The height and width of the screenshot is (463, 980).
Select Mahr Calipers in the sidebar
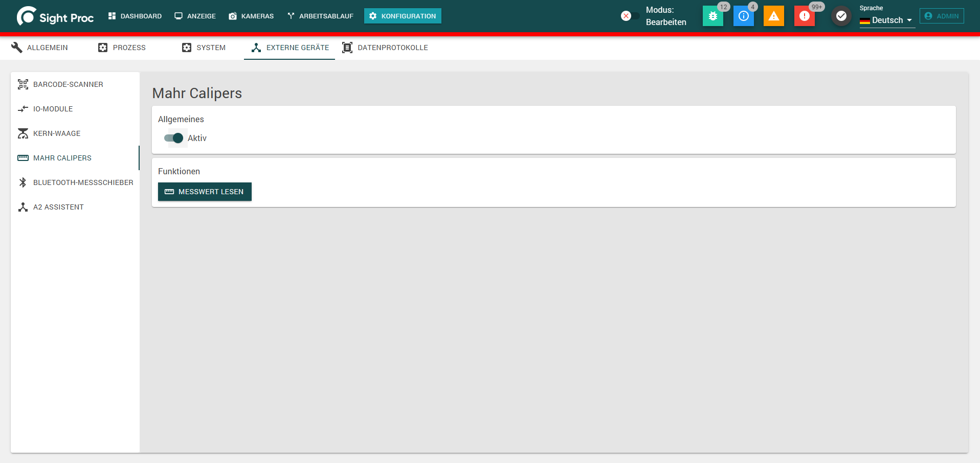75,158
